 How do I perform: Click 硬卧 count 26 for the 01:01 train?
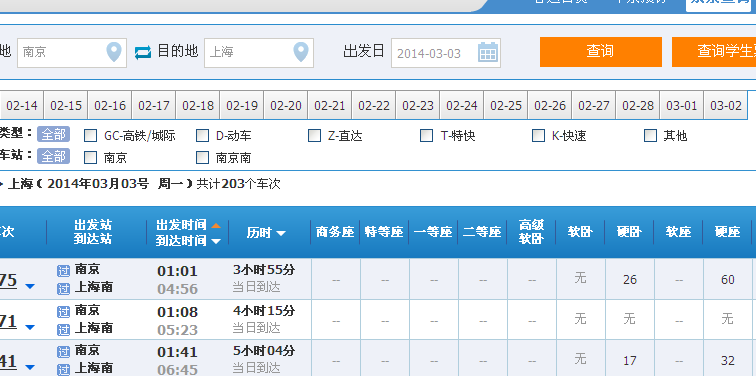click(630, 280)
